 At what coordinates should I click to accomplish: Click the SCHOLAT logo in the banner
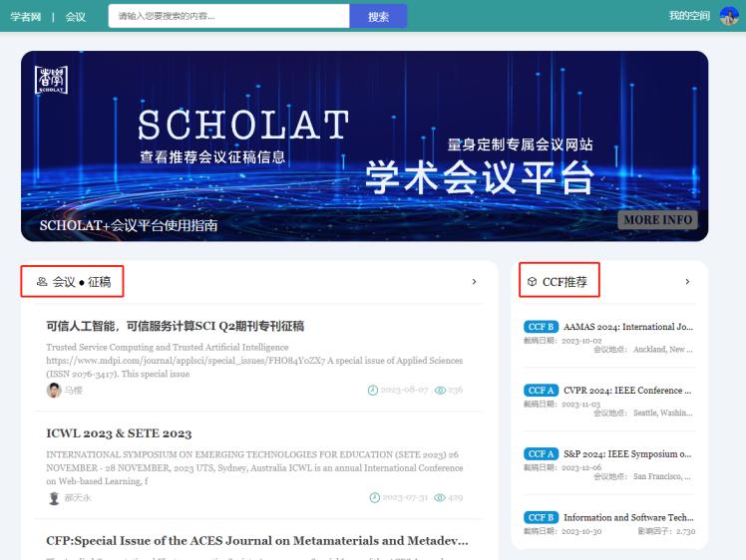[52, 80]
